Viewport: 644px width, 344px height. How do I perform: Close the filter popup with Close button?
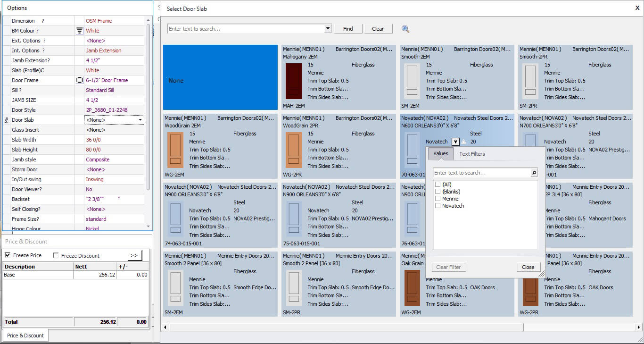(528, 267)
